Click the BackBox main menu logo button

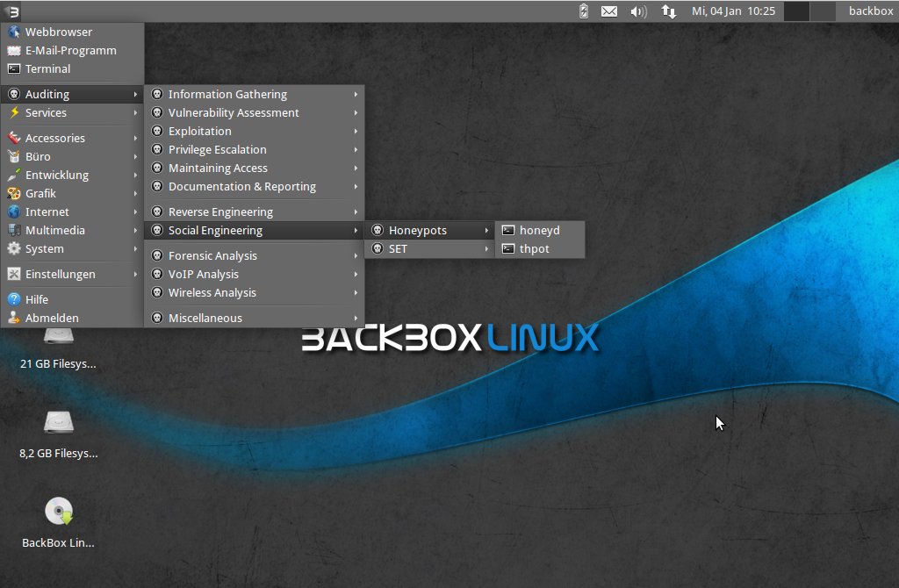pyautogui.click(x=11, y=11)
